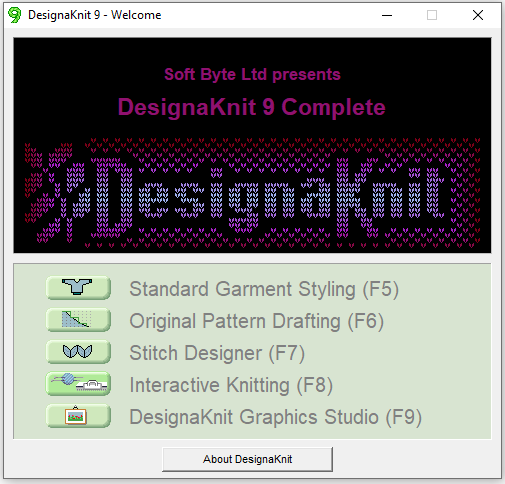This screenshot has width=505, height=484.
Task: Open Standard Garment Styling via sweater icon
Action: pyautogui.click(x=78, y=288)
